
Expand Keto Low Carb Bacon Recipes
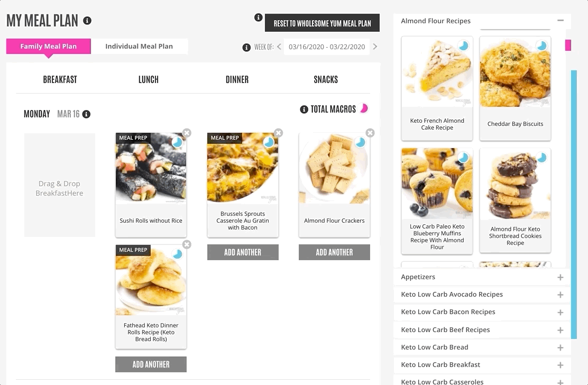pyautogui.click(x=561, y=312)
